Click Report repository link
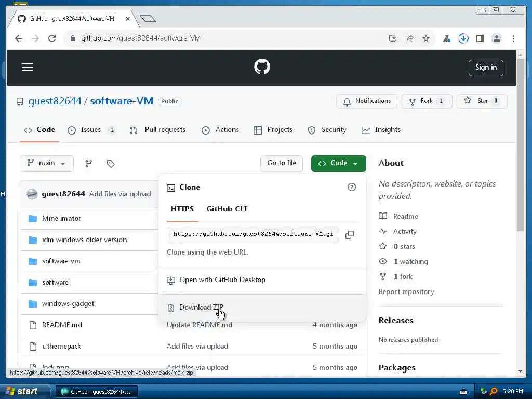This screenshot has width=532, height=399. [x=406, y=292]
